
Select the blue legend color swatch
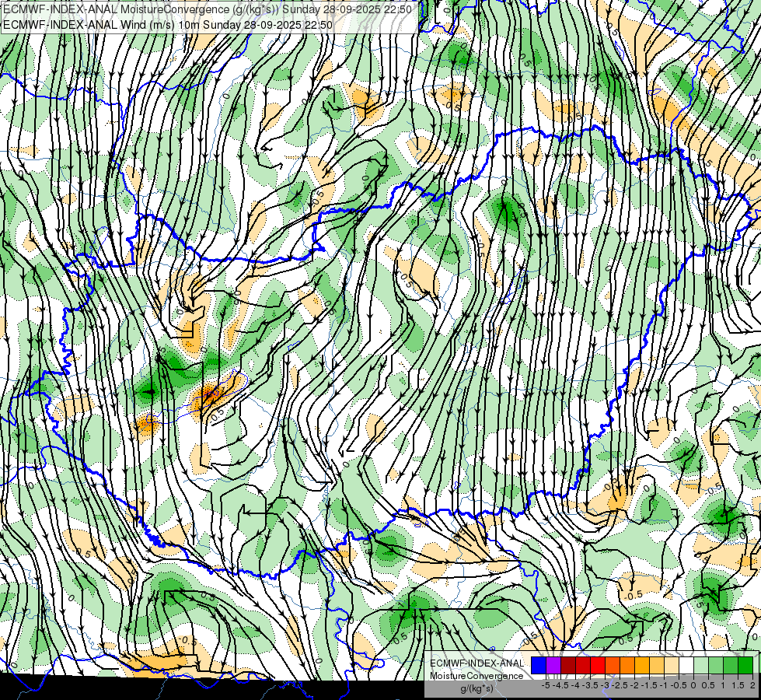pyautogui.click(x=539, y=665)
